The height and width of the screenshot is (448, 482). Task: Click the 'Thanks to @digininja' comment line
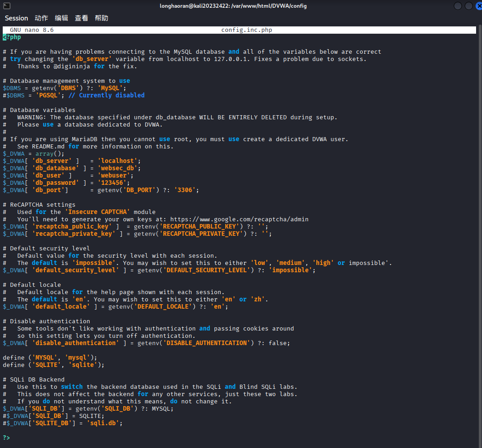(x=70, y=66)
